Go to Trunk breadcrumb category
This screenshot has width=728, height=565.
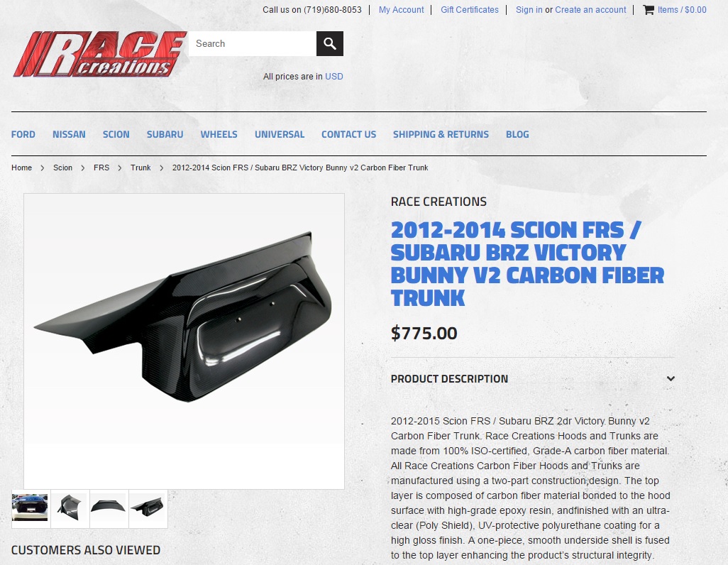(140, 168)
